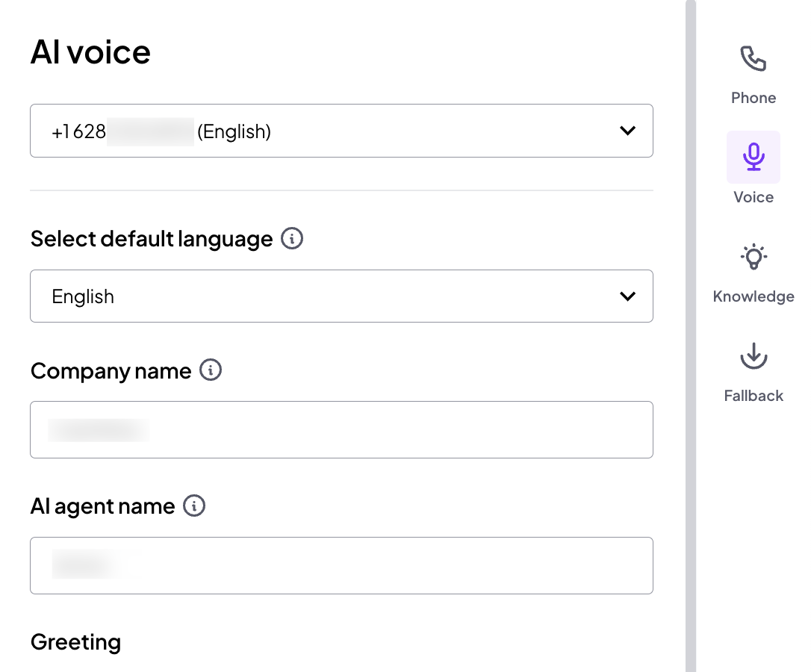Open the Knowledge lightbulb icon
This screenshot has height=672, width=811.
pos(753,257)
